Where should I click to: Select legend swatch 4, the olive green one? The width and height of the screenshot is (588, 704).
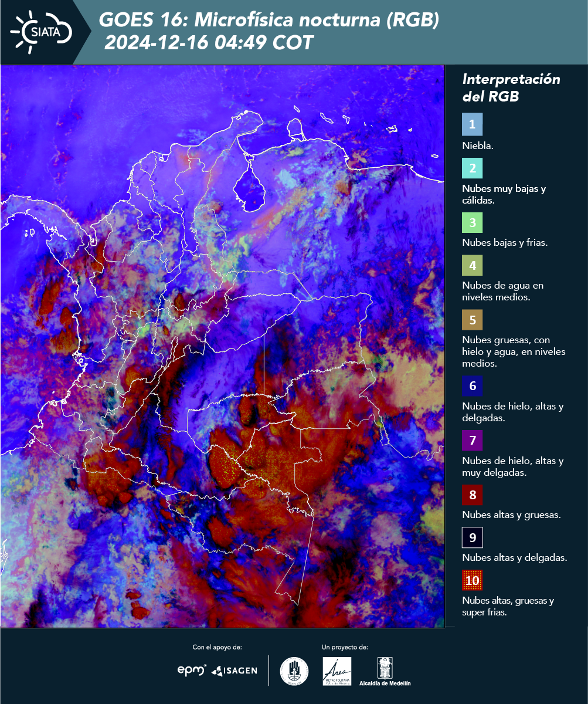472,266
